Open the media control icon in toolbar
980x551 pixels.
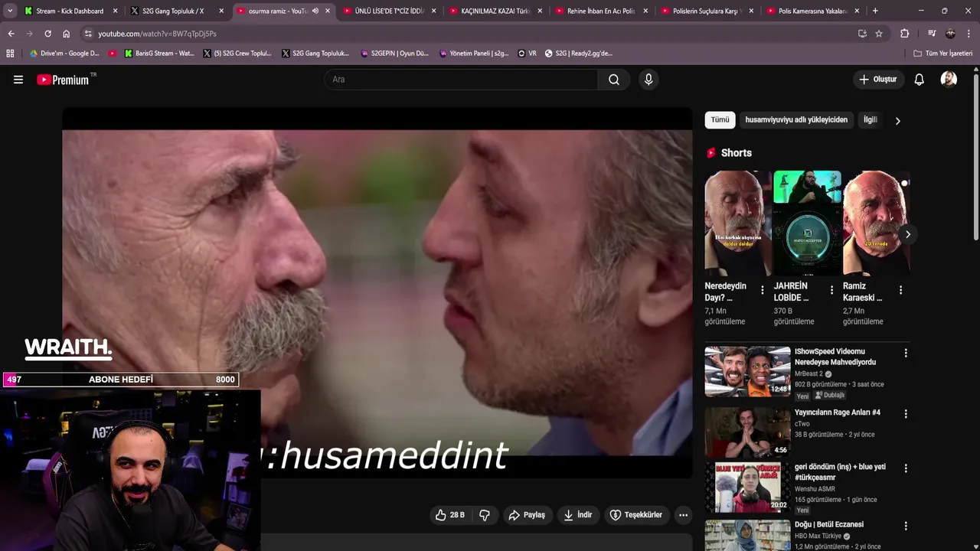[x=932, y=34]
